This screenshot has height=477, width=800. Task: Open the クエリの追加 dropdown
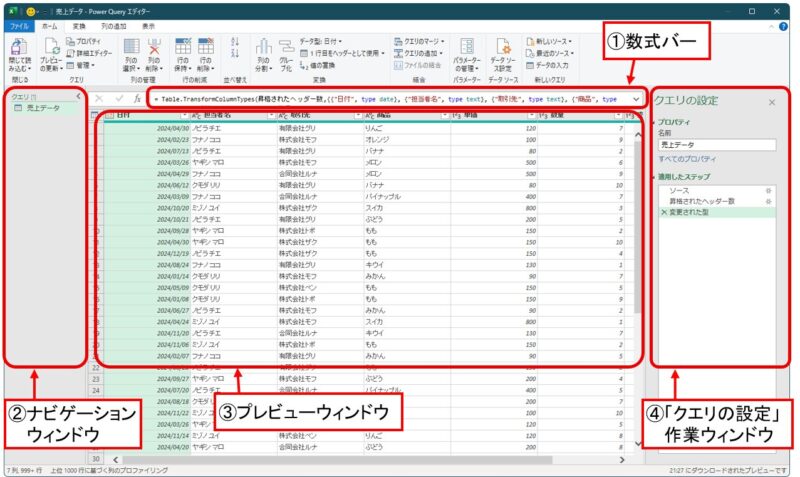[x=418, y=53]
